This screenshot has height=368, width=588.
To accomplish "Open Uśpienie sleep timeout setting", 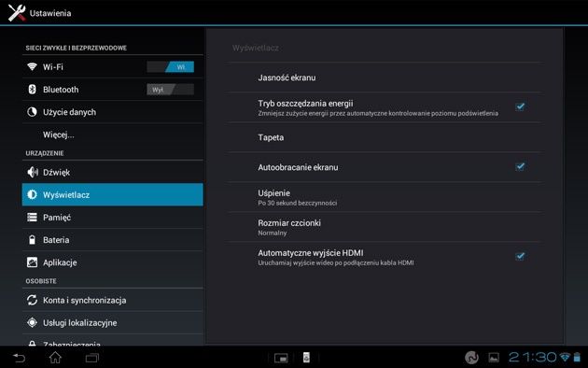I will click(385, 197).
